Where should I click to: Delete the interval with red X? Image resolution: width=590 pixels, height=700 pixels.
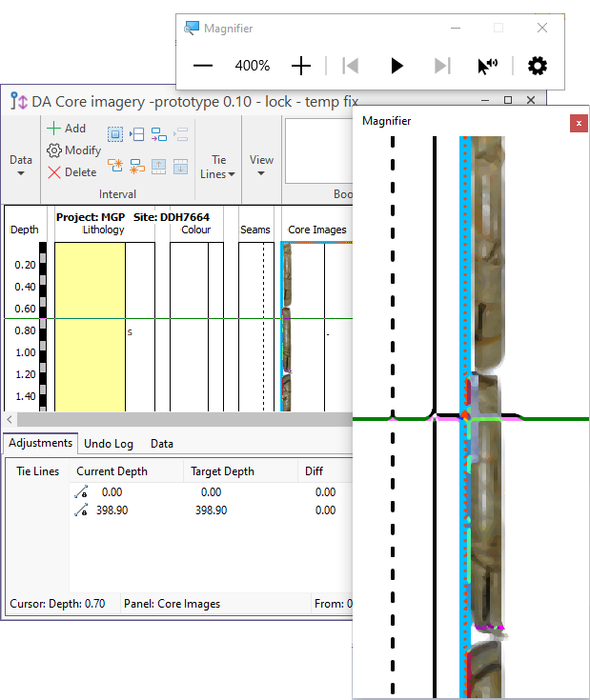72,172
